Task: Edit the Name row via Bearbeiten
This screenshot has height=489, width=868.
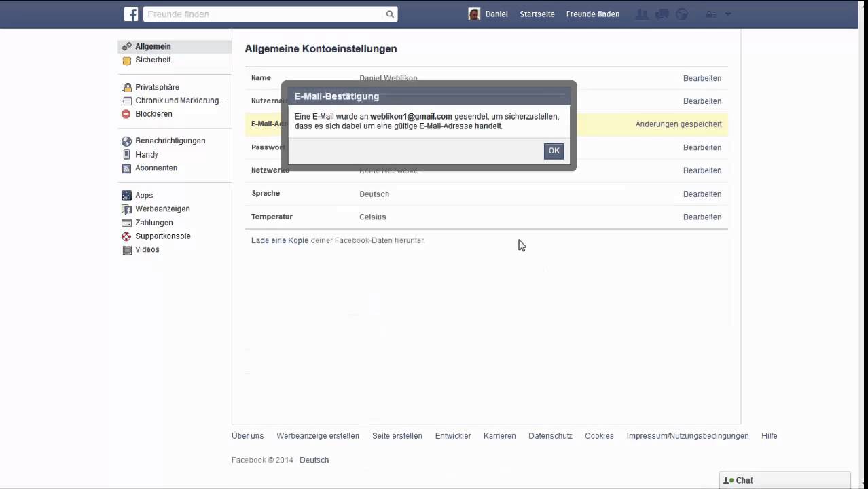Action: click(x=702, y=78)
